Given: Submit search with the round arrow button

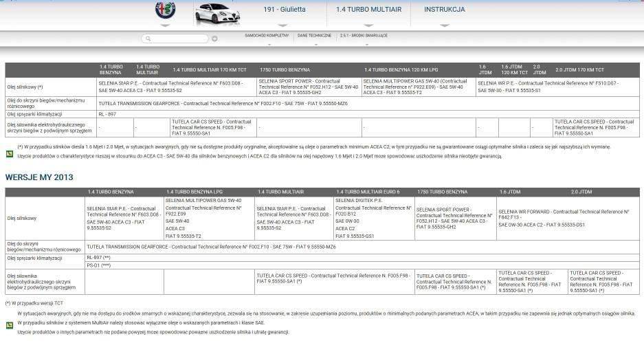Looking at the screenshot, I should point(214,38).
